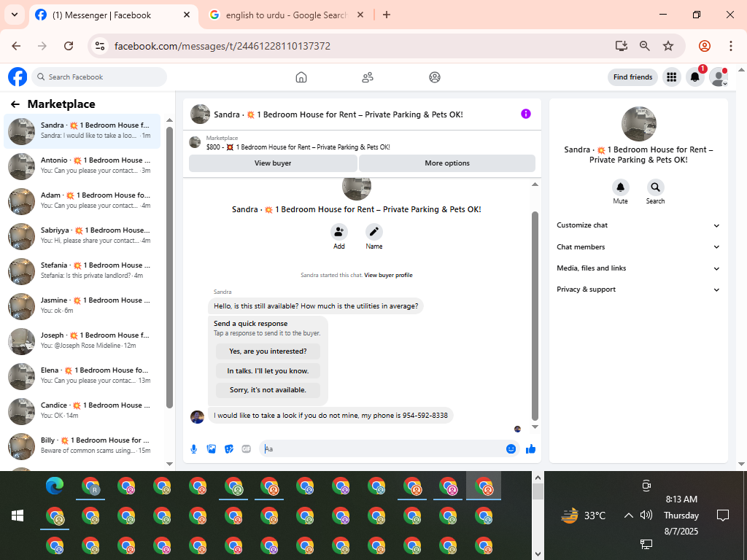Click the browser address bar URL

coord(222,46)
